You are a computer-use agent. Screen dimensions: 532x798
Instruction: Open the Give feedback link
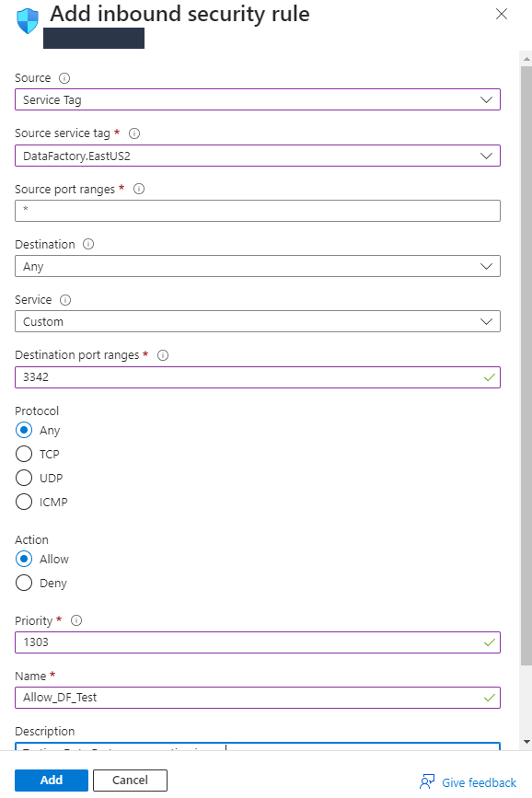468,782
